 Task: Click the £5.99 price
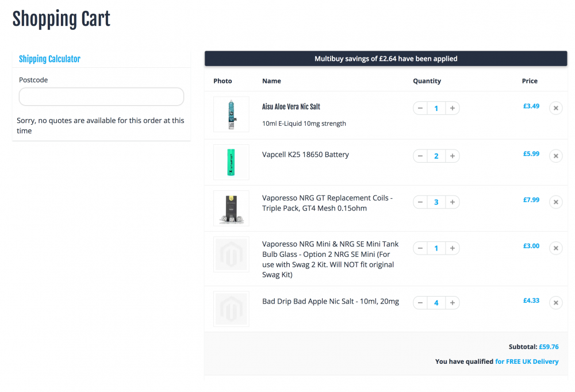531,153
